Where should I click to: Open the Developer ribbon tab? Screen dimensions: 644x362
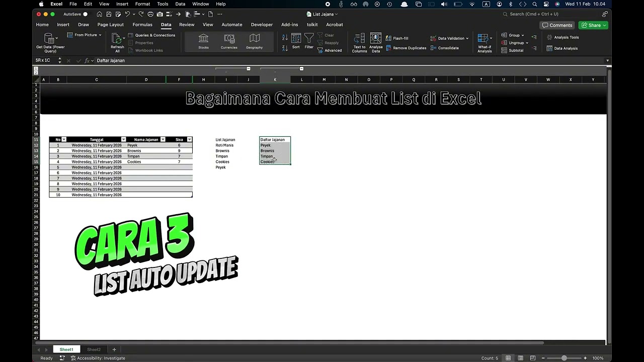pos(262,25)
